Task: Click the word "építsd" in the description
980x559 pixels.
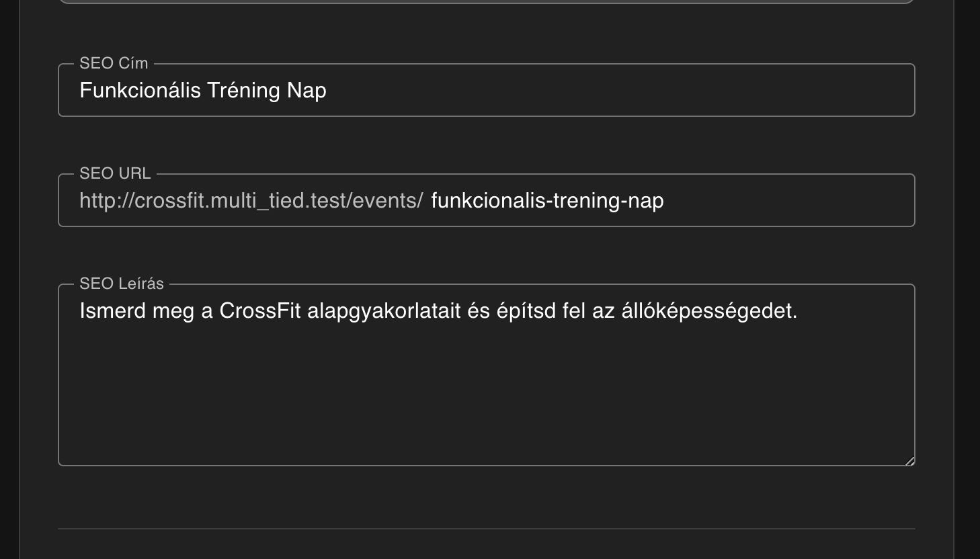Action: point(526,311)
